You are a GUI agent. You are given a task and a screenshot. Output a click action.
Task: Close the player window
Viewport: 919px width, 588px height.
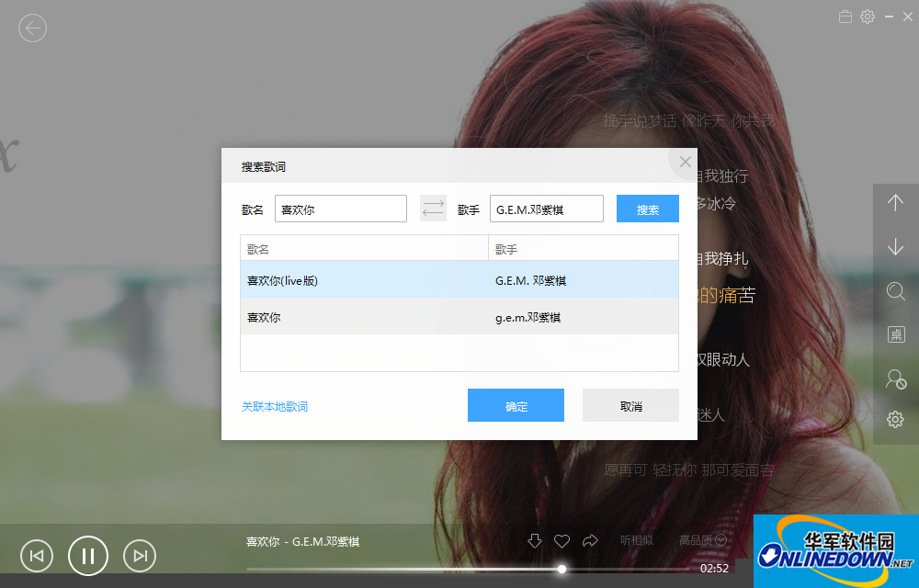pos(907,17)
